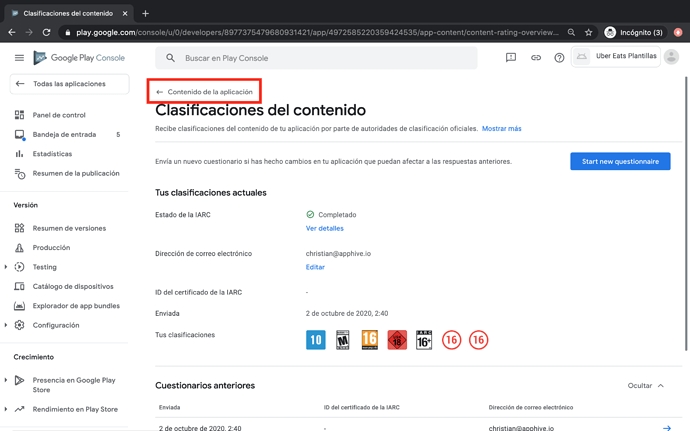Focus the Buscar en Play Console search field
690x431 pixels.
pyautogui.click(x=316, y=58)
